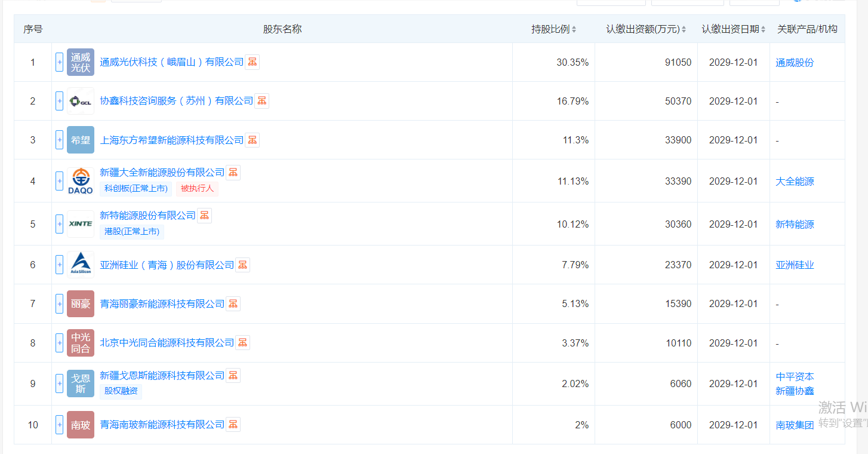Viewport: 868px width, 454px height.
Task: Click the 南玻 avatar of 青海南玻新能源
Action: (80, 425)
